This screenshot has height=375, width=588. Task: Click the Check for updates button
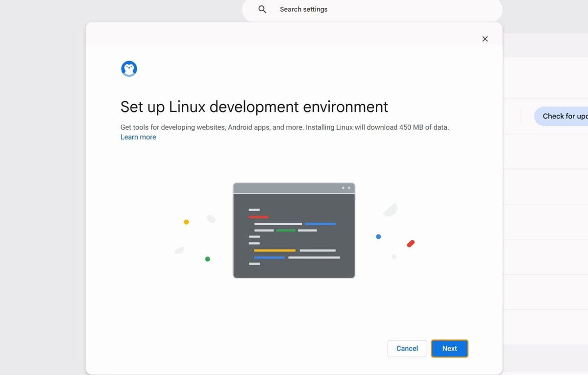pos(561,116)
